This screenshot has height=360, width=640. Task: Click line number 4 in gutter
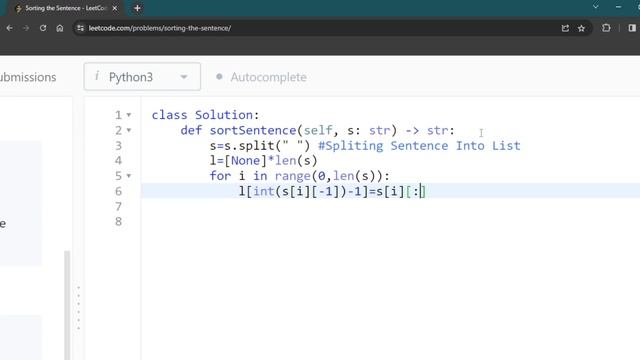pos(118,161)
